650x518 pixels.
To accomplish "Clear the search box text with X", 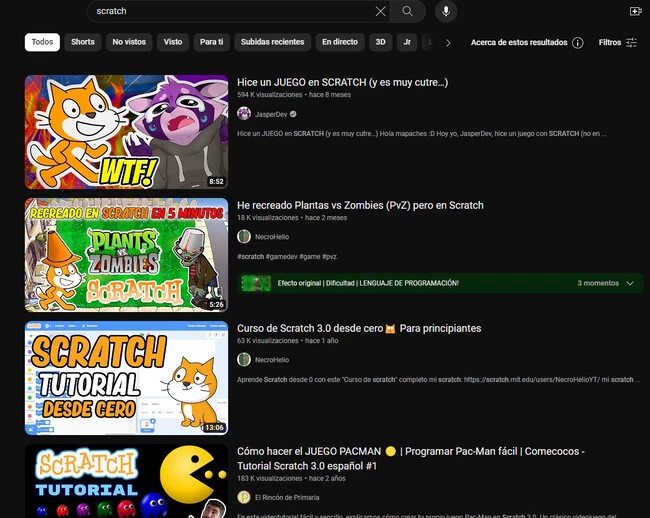I will (x=380, y=11).
